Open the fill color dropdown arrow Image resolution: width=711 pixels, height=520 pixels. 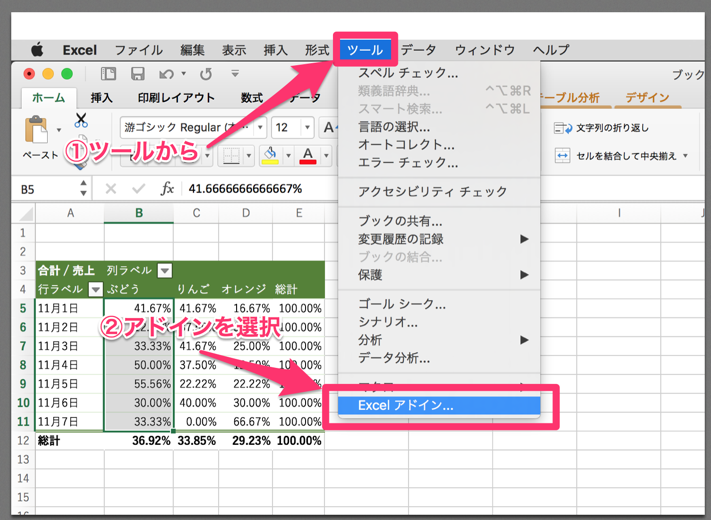[x=288, y=156]
